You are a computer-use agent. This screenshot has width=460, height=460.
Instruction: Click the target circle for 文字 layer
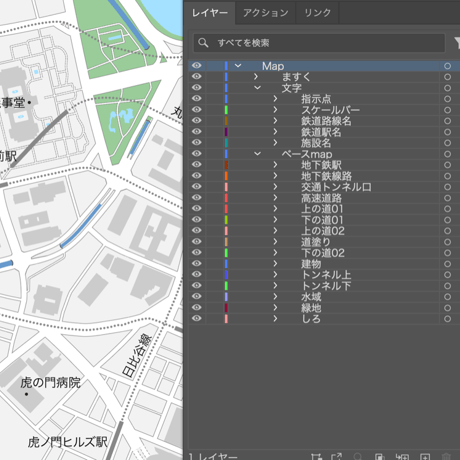[447, 88]
